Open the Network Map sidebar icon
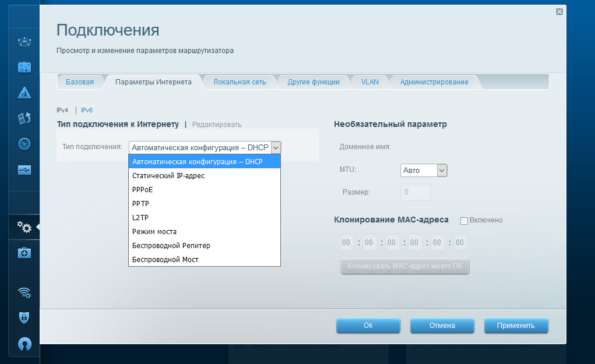 point(24,42)
